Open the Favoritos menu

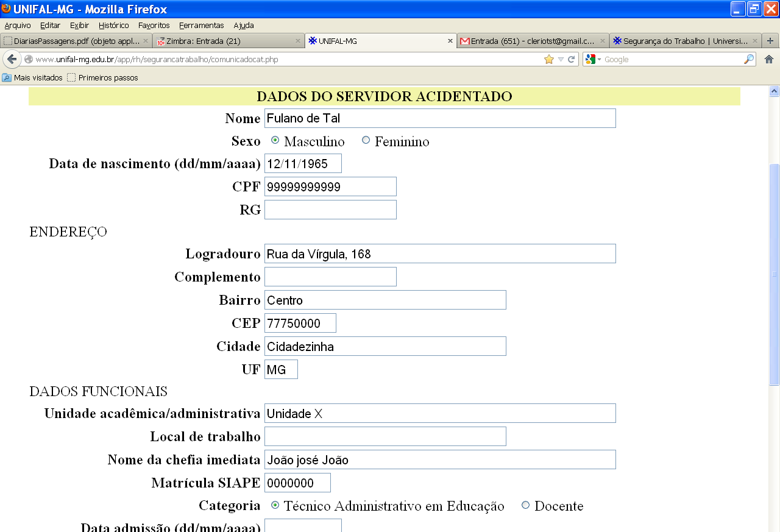(x=154, y=26)
